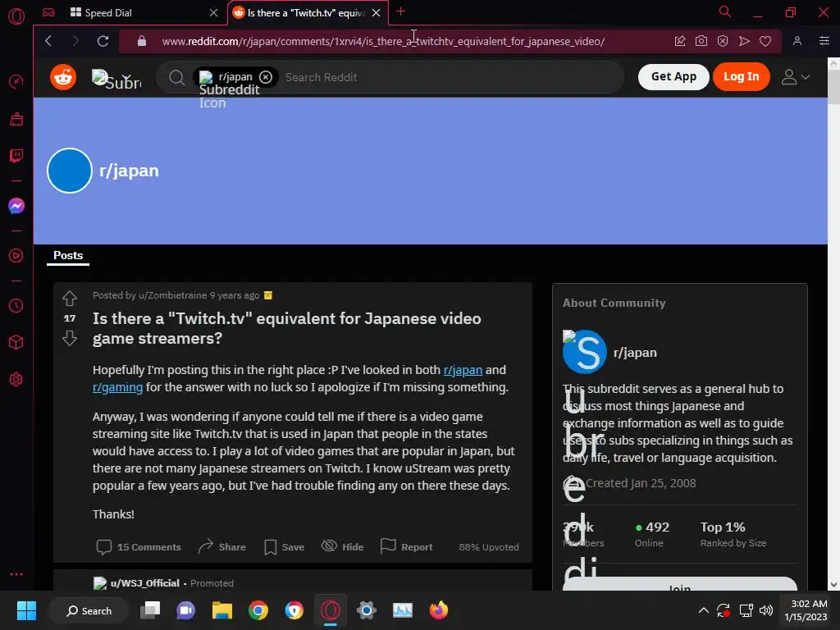The height and width of the screenshot is (630, 840).
Task: Downvote the Twitch.tv equivalent post
Action: click(70, 338)
